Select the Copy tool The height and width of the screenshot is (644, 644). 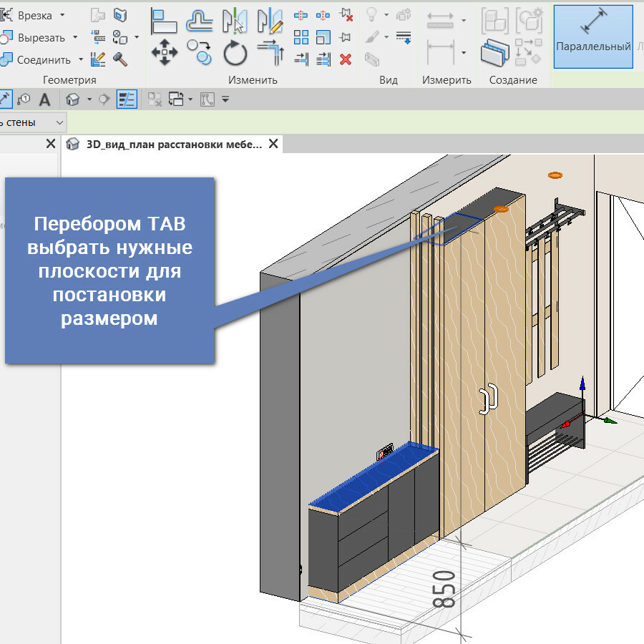pos(200,52)
